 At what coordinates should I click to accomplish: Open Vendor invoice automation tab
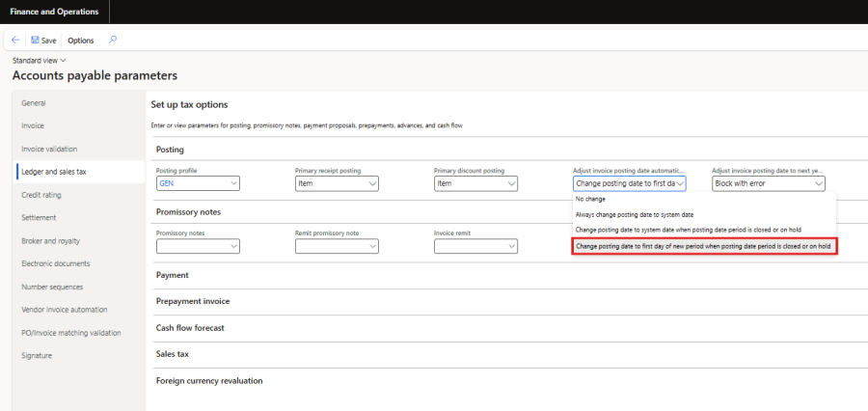[65, 310]
